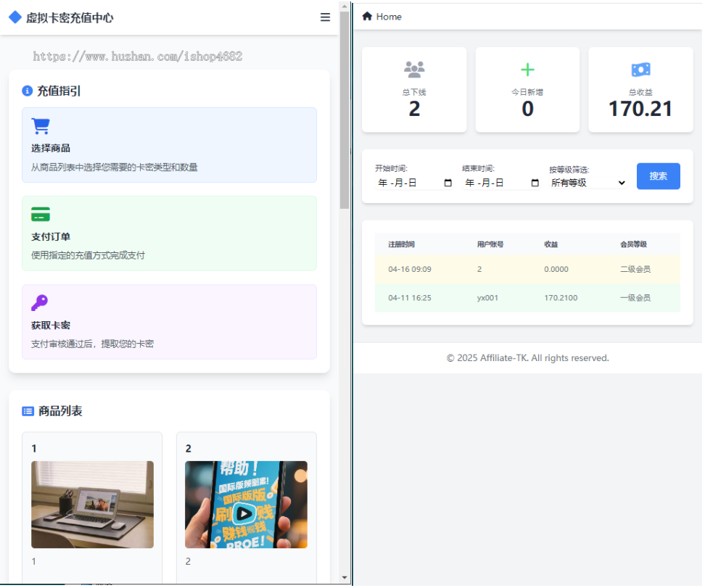Click the group people icon above 总下线
This screenshot has height=588, width=705.
click(x=415, y=70)
